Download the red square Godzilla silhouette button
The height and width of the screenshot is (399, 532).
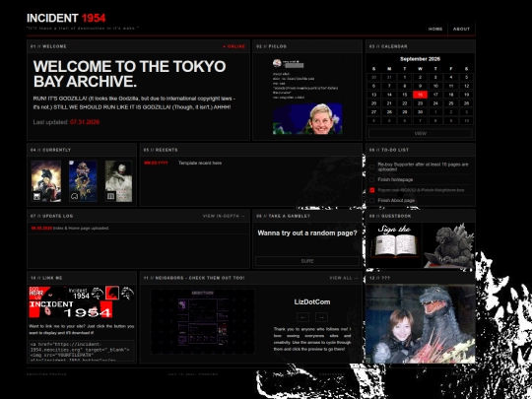click(x=112, y=293)
